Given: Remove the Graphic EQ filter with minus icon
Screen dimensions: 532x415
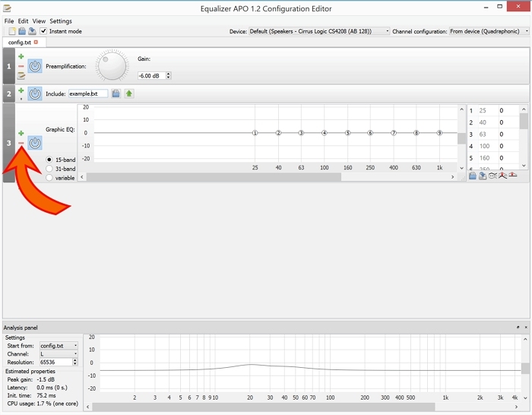Looking at the screenshot, I should [21, 143].
